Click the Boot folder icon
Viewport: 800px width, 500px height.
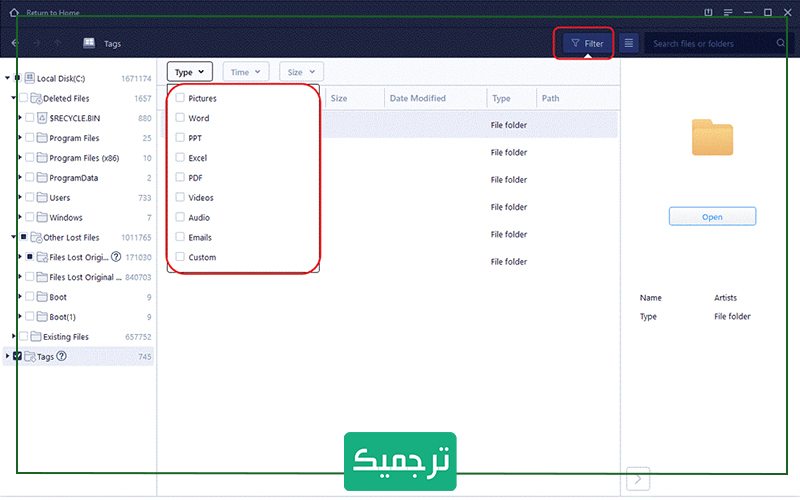(42, 296)
